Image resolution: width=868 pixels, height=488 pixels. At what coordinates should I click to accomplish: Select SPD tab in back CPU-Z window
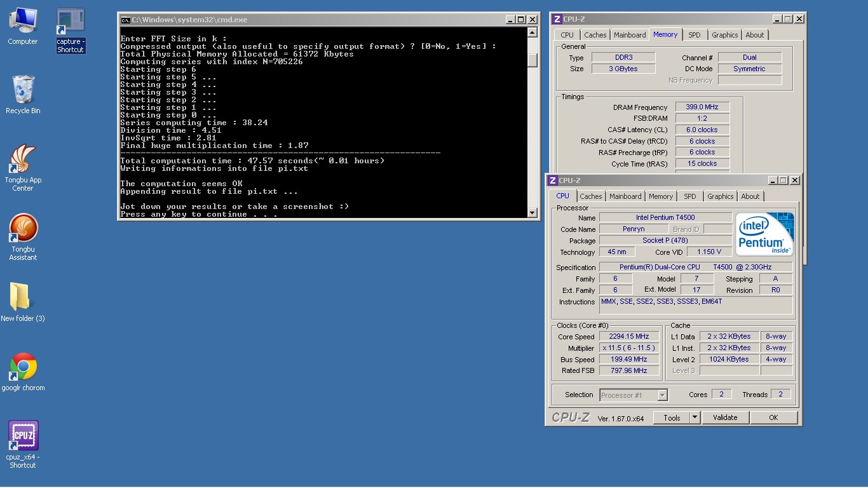point(695,35)
